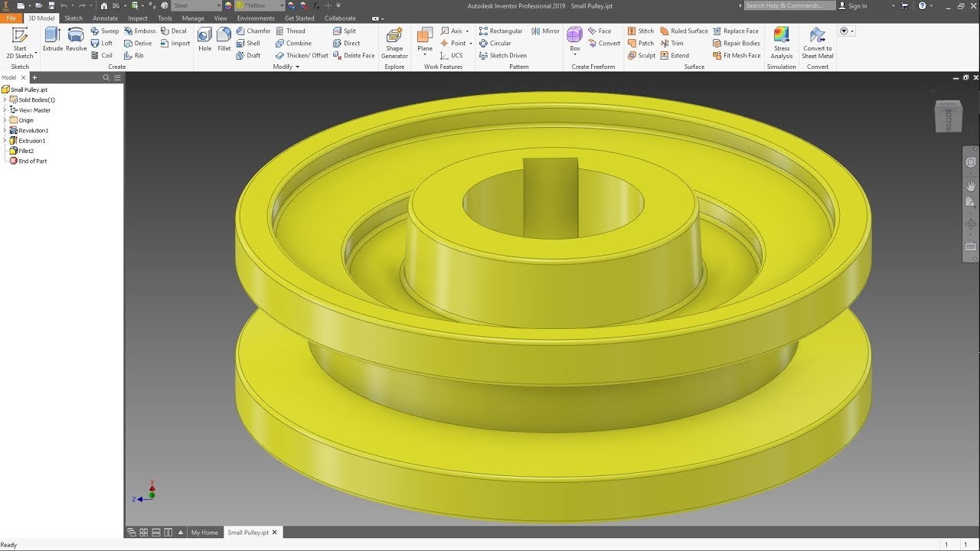Select the Stitch surface tool
The image size is (980, 551).
pos(641,31)
